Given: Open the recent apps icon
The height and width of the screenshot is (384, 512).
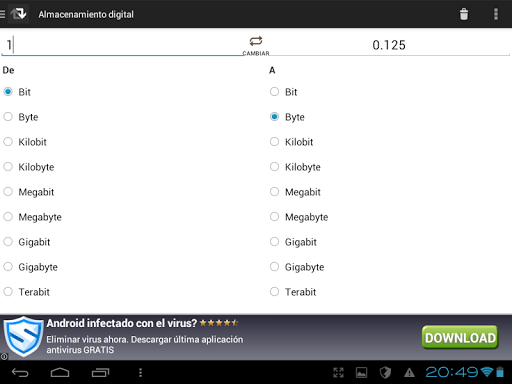Looking at the screenshot, I should pos(100,372).
